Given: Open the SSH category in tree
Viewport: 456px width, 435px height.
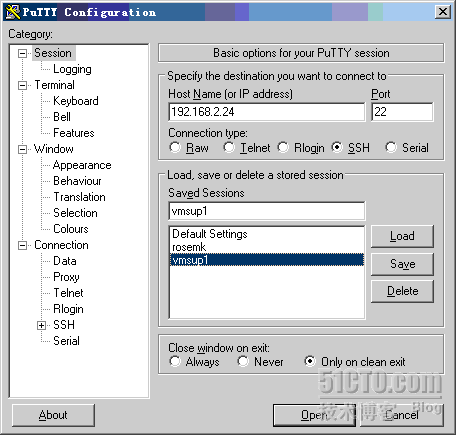Looking at the screenshot, I should [64, 325].
